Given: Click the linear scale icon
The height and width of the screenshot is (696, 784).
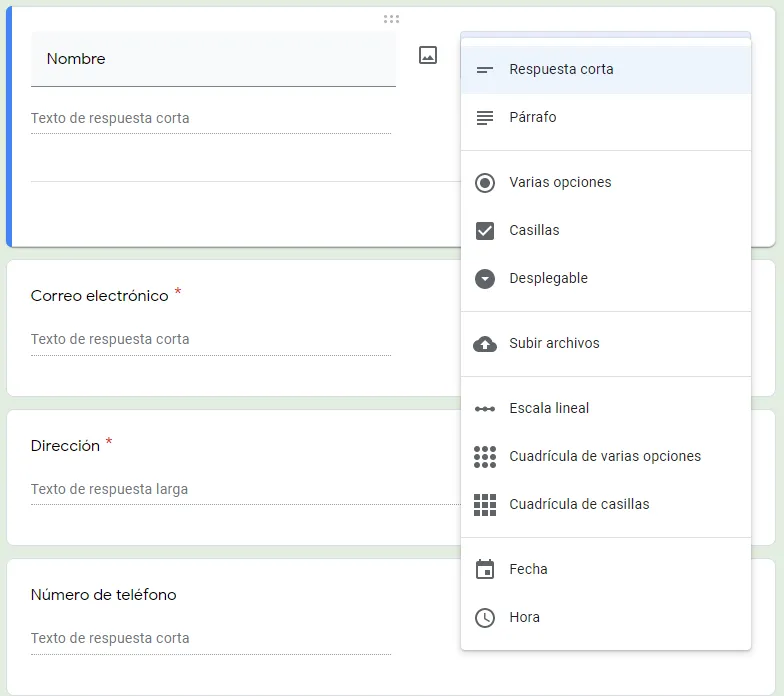Looking at the screenshot, I should coord(484,409).
